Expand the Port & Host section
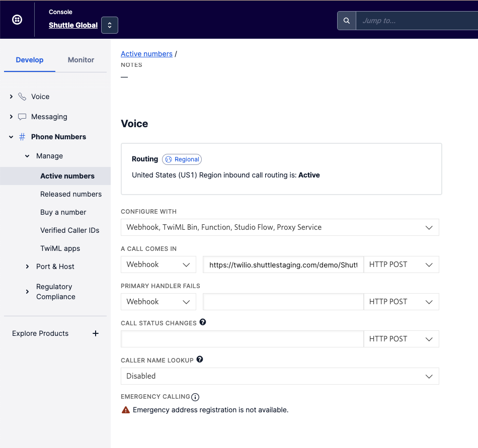 click(x=27, y=266)
